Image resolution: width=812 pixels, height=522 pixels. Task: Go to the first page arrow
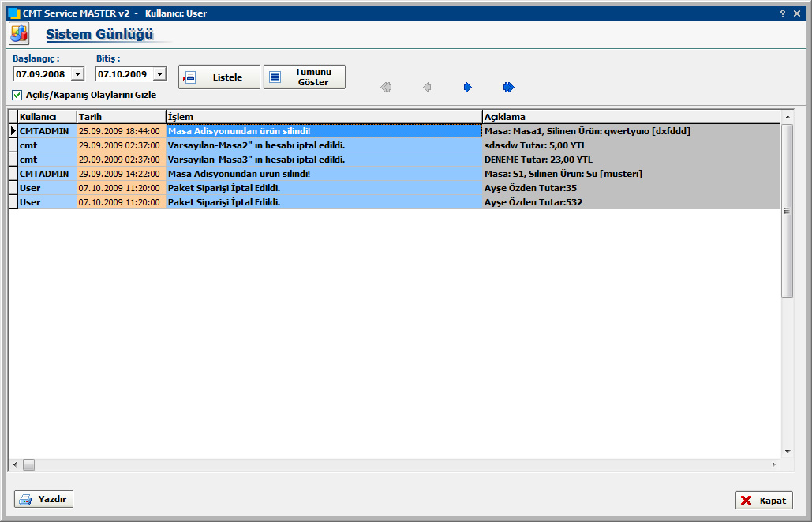pos(386,88)
